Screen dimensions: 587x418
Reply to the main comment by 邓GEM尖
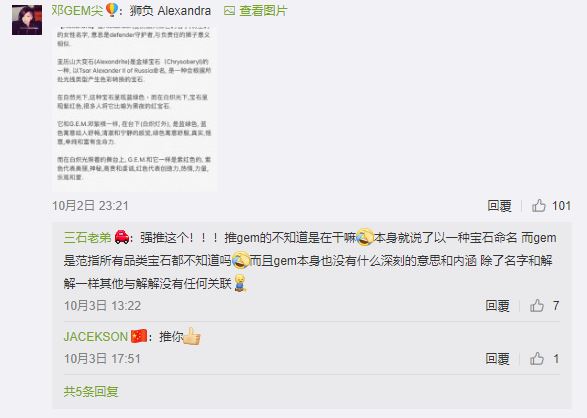pos(499,205)
